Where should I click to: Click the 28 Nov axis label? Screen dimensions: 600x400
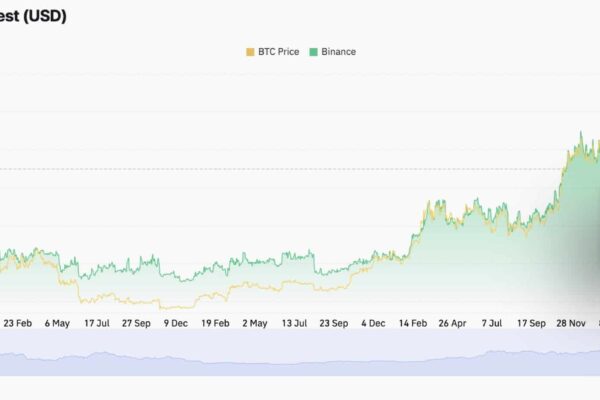pyautogui.click(x=570, y=323)
